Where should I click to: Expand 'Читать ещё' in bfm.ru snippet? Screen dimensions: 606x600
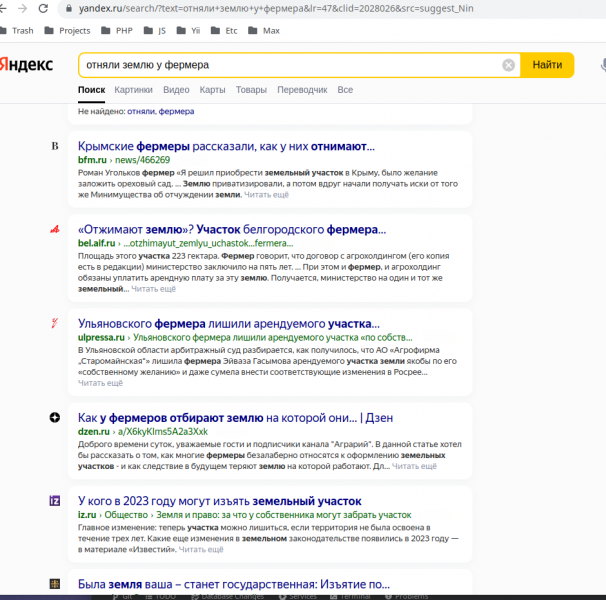click(266, 194)
